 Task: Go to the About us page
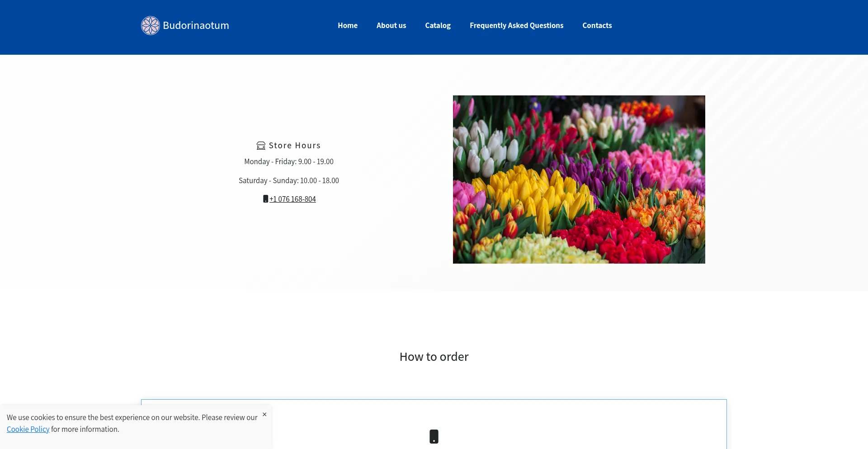391,26
